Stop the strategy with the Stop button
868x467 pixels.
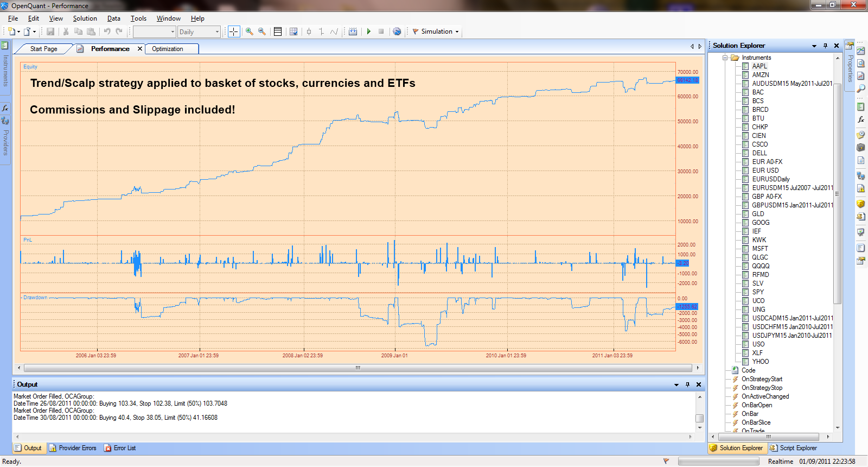381,31
